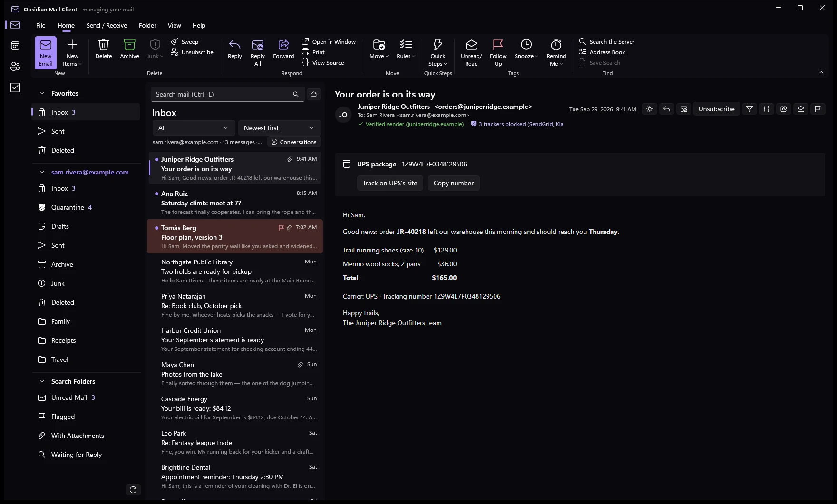Click the filter funnel icon in message header
837x504 pixels.
tap(749, 109)
